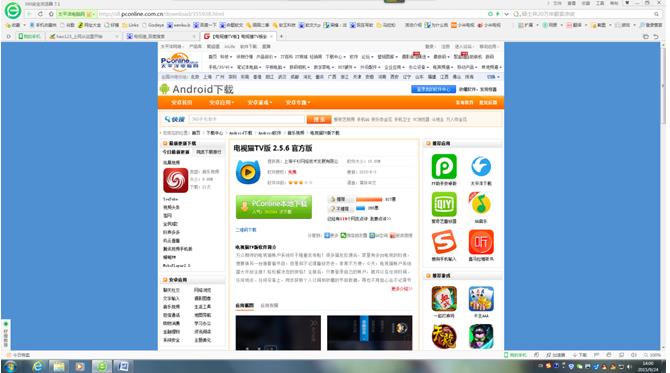Open the Windows Start button
Viewport: 670px width, 373px height.
coord(9,366)
